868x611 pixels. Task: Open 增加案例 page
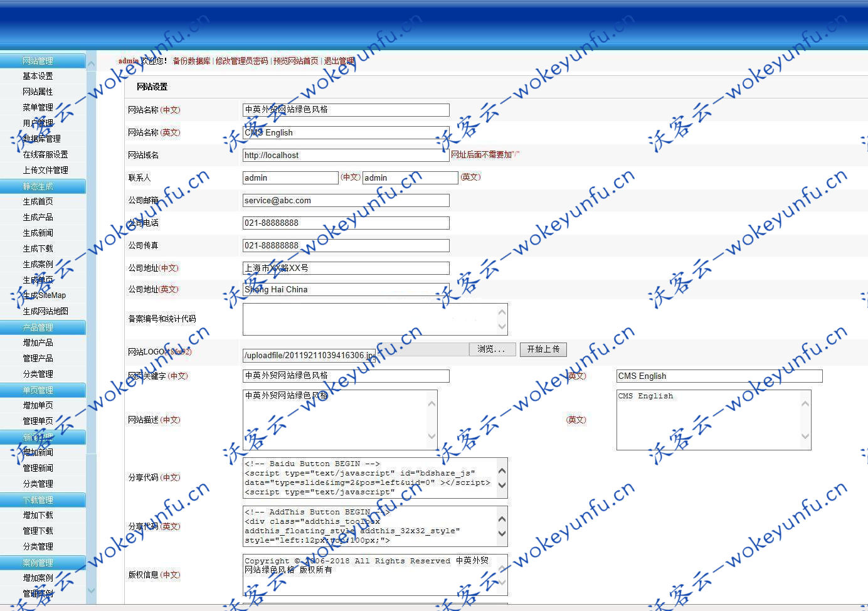[x=38, y=578]
